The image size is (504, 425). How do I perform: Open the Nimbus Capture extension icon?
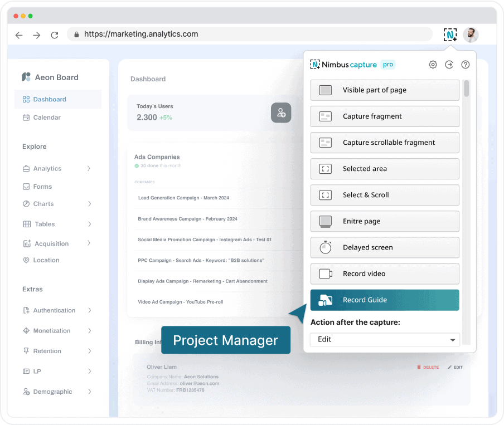click(x=450, y=35)
